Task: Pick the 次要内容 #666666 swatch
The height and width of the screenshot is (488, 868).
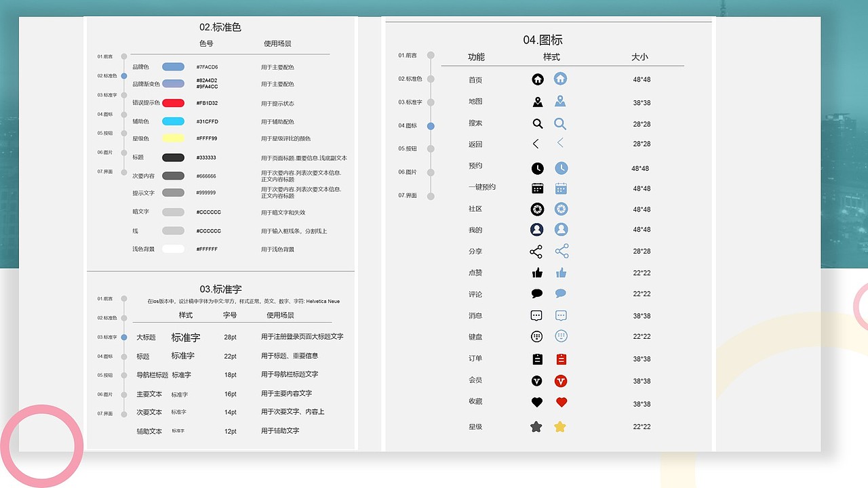Action: (174, 176)
